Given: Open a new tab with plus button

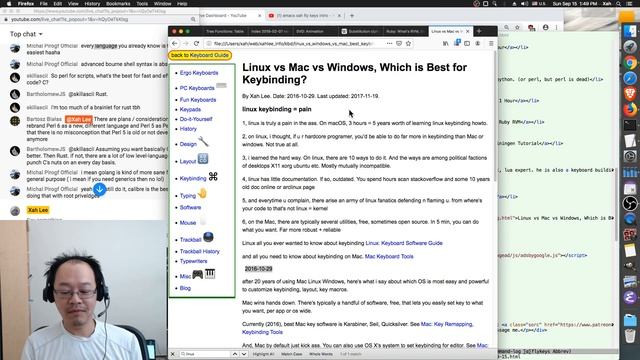Looking at the screenshot, I should 479,31.
